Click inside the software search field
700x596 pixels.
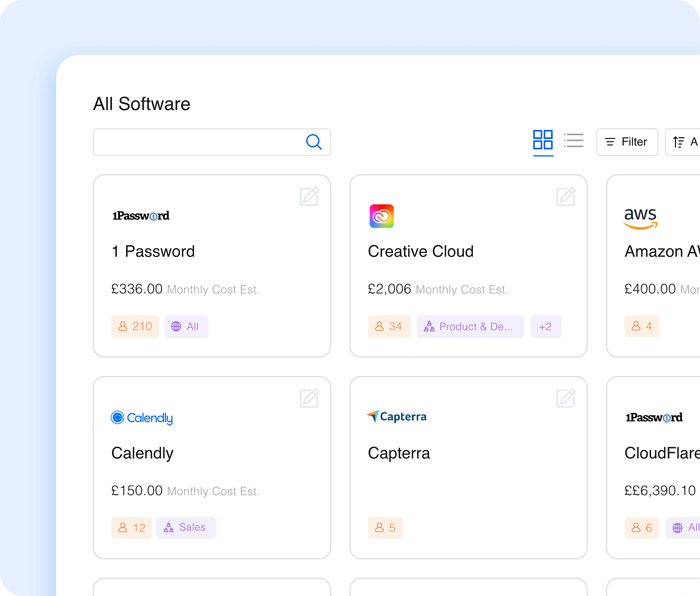[212, 142]
